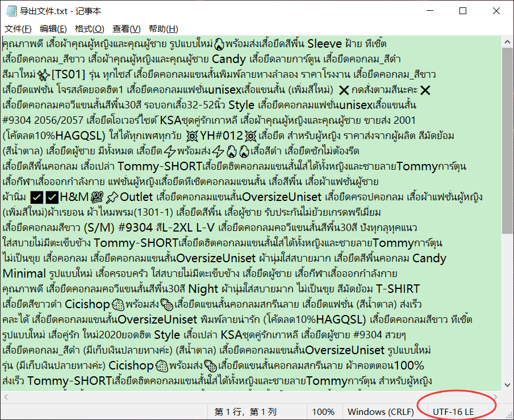Open the 编辑(E) menu
The image size is (514, 420).
[53, 29]
